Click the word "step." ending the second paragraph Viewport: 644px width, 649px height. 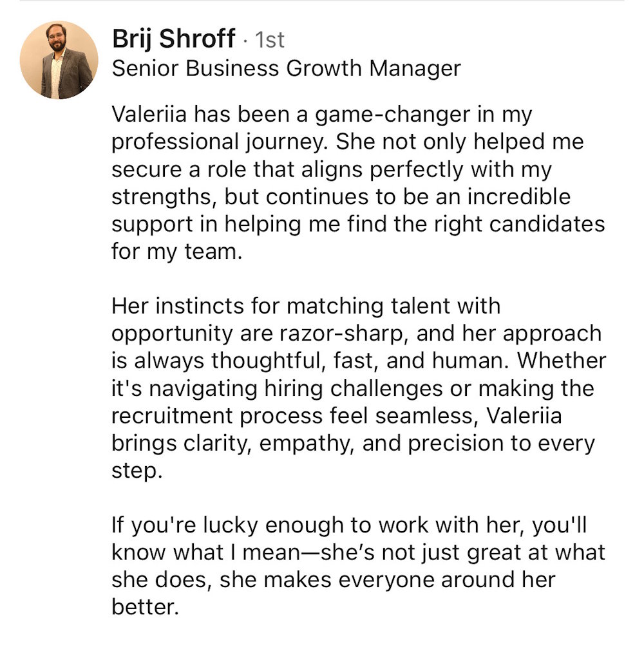click(134, 471)
